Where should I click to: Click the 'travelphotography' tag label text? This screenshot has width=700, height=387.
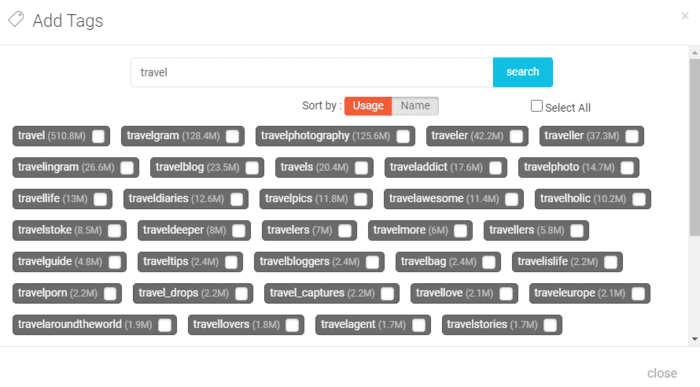[x=305, y=136]
